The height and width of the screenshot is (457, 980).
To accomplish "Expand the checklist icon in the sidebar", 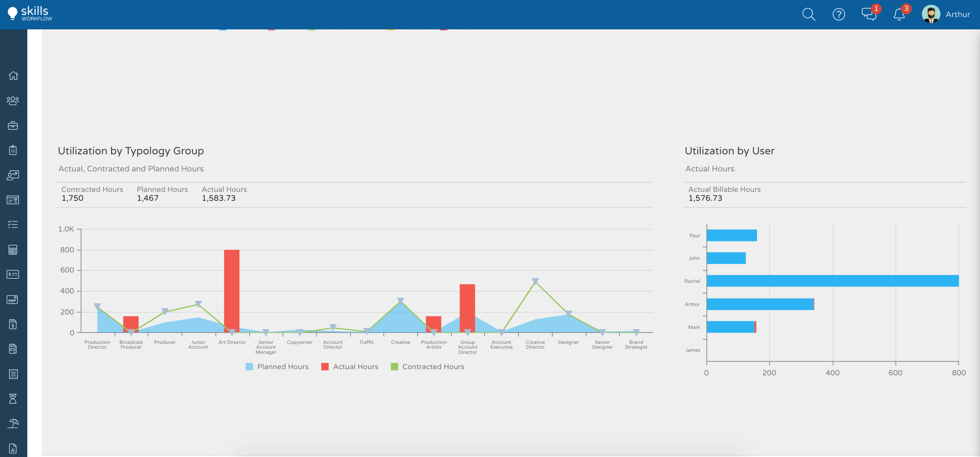I will pos(13,224).
